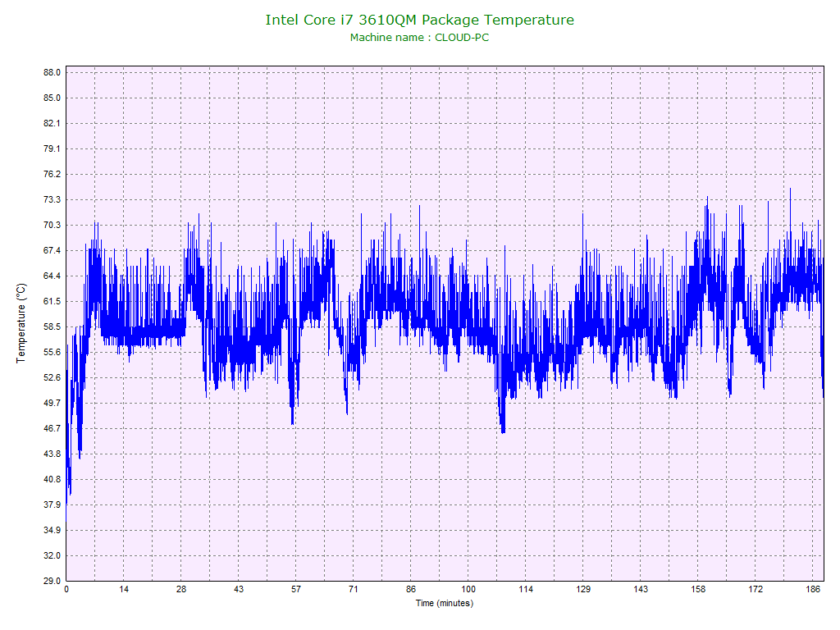This screenshot has width=840, height=630.
Task: Click the 85.0 temperature axis value
Action: pyautogui.click(x=52, y=98)
